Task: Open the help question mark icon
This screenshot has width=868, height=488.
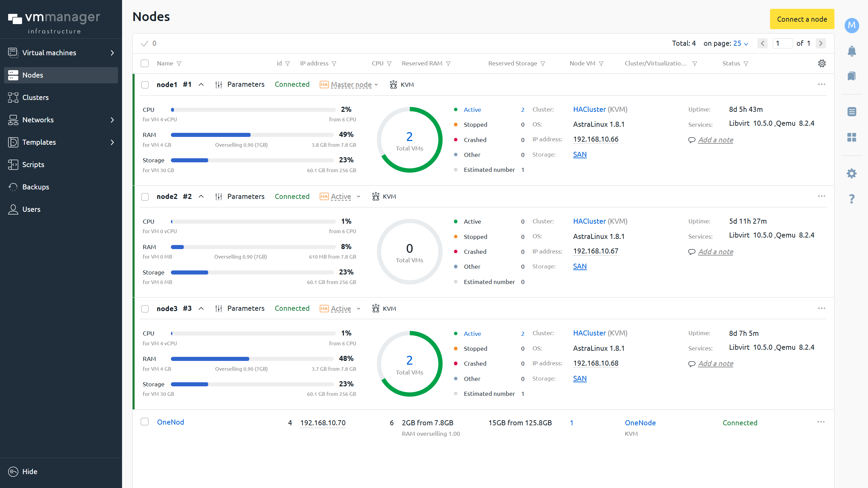Action: coord(851,199)
